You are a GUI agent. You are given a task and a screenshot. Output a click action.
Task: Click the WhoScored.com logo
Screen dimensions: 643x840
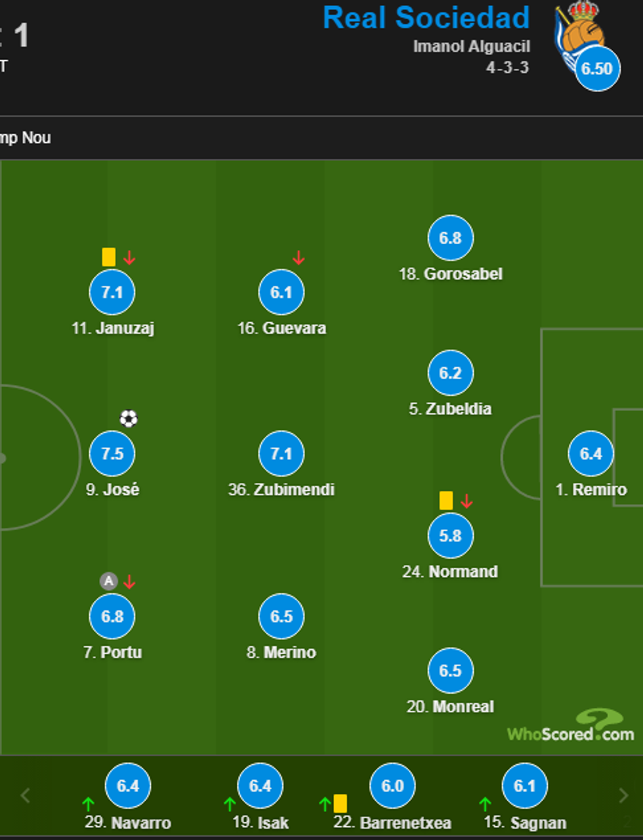pos(571,727)
